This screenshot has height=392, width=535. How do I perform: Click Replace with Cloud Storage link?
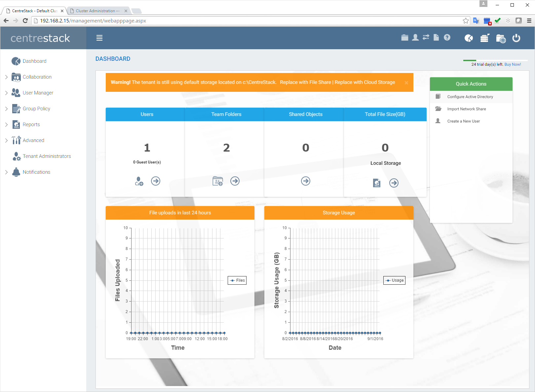(x=365, y=82)
